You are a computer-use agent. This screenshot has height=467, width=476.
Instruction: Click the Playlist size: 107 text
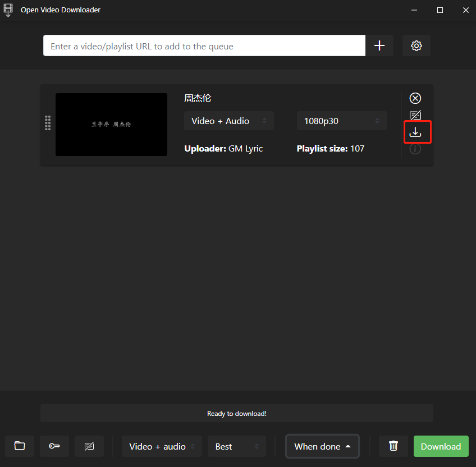[x=330, y=149]
